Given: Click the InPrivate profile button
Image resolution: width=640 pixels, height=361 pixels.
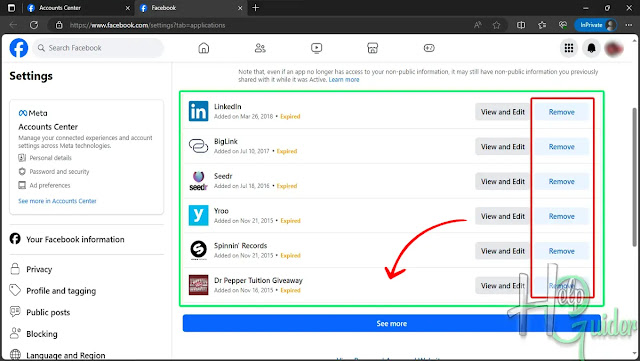Looking at the screenshot, I should point(596,25).
